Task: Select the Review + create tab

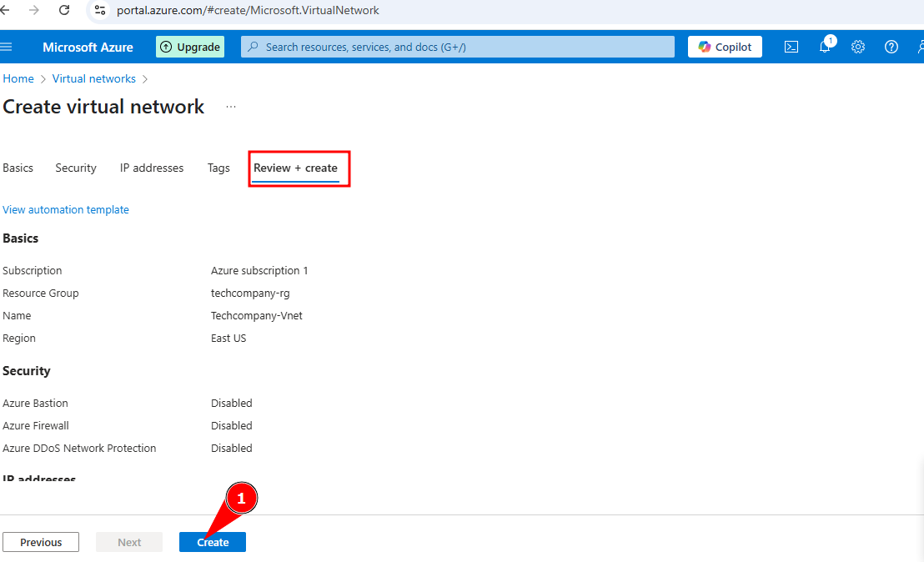Action: pos(295,168)
